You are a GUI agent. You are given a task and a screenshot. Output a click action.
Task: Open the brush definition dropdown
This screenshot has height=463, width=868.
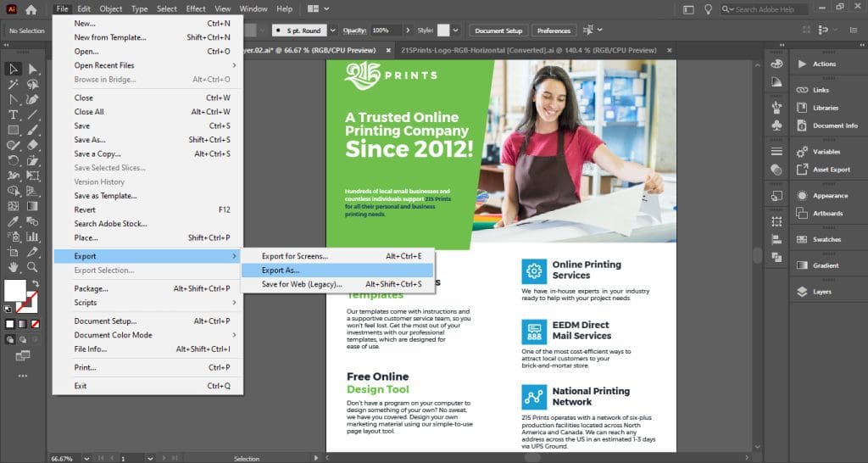[x=332, y=31]
